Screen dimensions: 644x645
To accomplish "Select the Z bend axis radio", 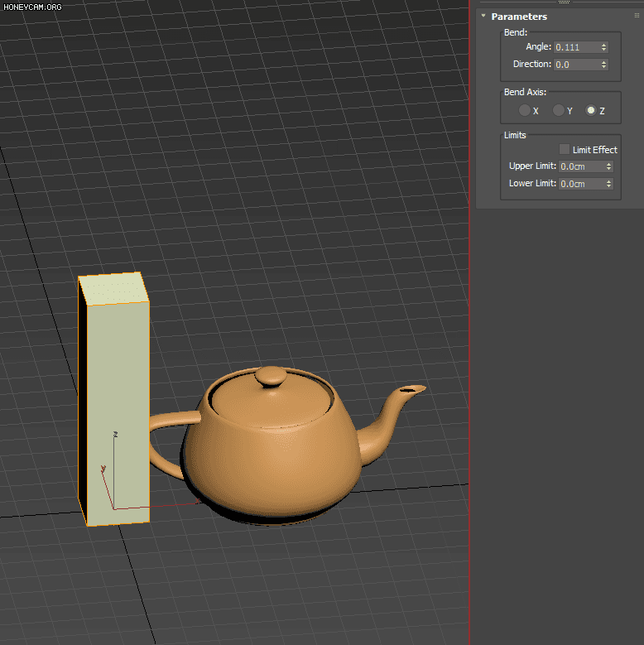I will pos(591,110).
